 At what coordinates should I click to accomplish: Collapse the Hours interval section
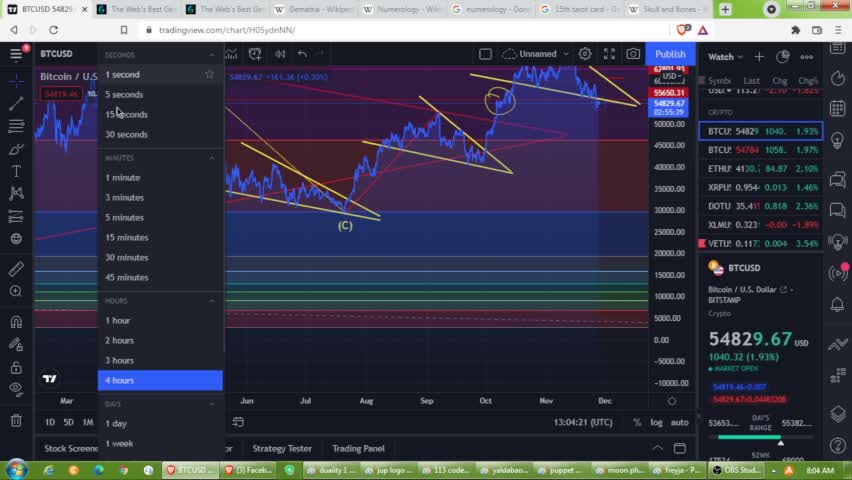(211, 301)
